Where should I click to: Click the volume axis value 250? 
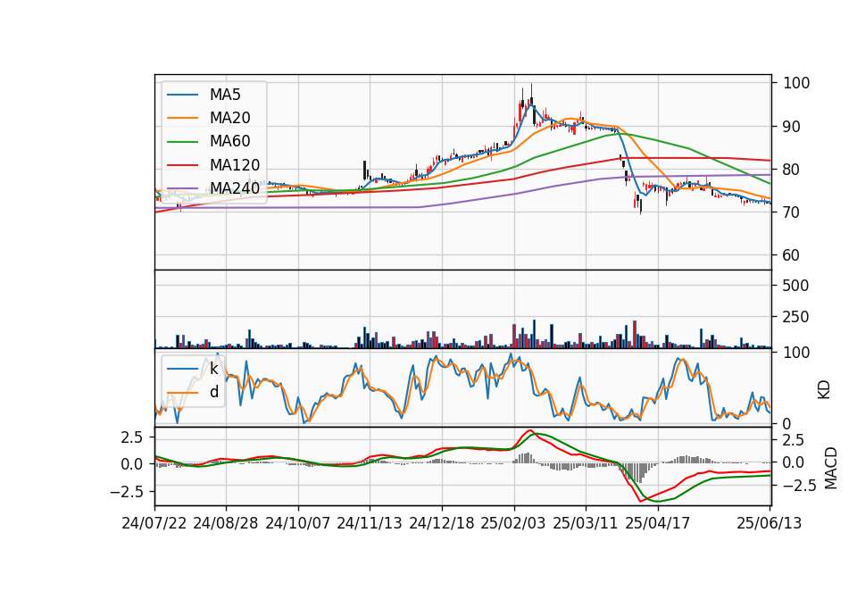(796, 316)
